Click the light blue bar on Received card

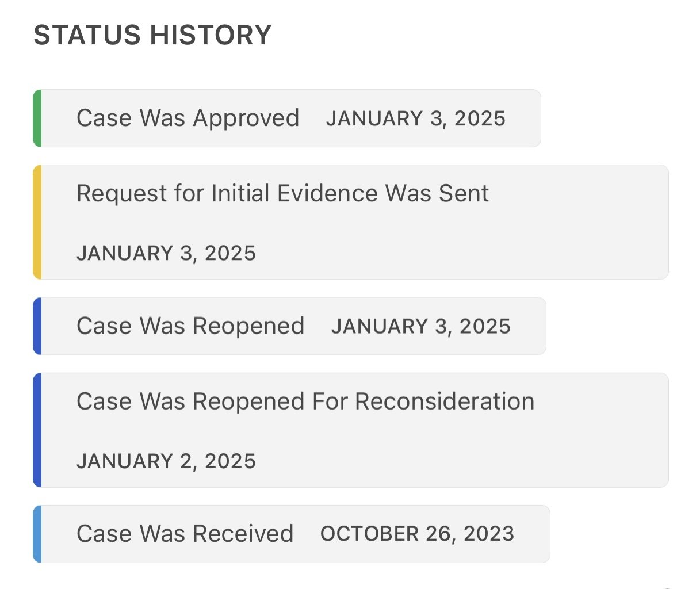coord(37,534)
